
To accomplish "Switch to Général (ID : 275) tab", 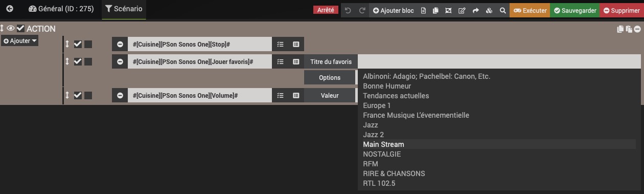I will click(x=61, y=9).
